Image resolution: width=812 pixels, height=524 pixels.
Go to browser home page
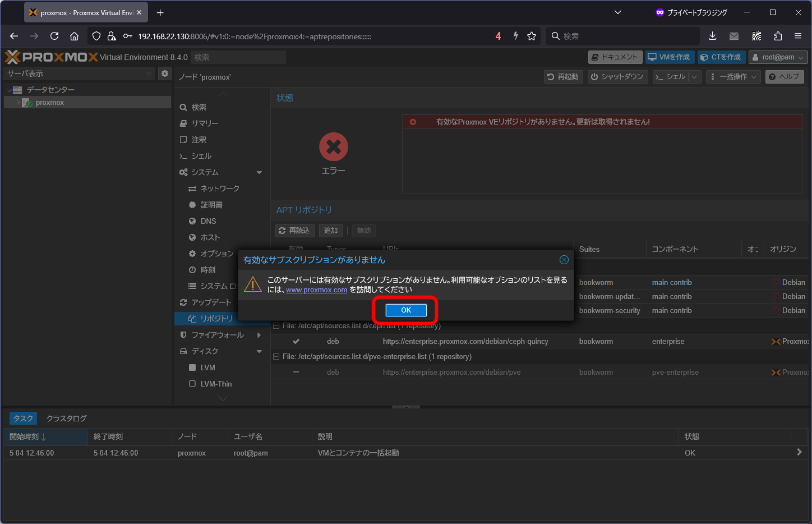(74, 36)
